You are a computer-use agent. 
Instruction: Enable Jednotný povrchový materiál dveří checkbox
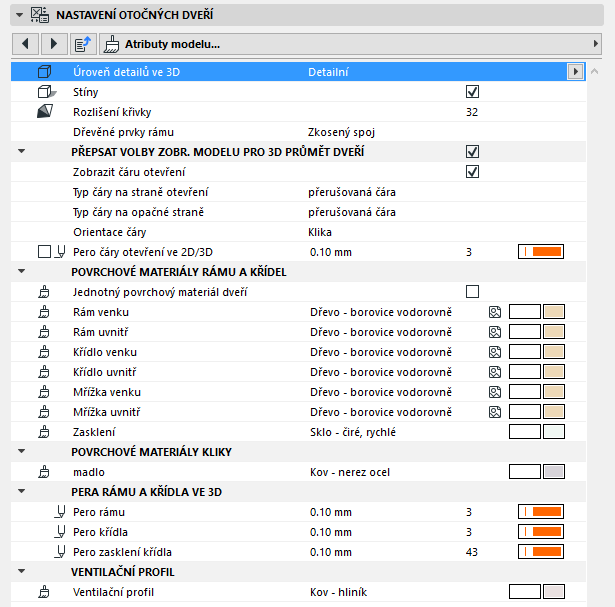(472, 291)
